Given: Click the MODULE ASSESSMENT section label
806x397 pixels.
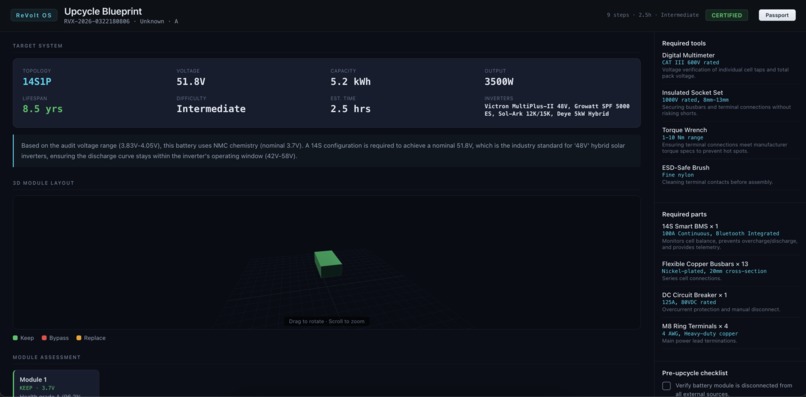Looking at the screenshot, I should 47,357.
